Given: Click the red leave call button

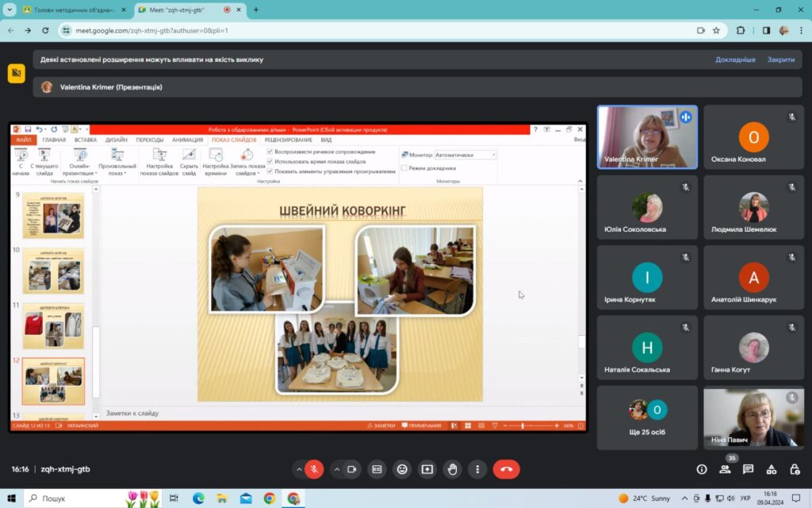Looking at the screenshot, I should coord(506,469).
